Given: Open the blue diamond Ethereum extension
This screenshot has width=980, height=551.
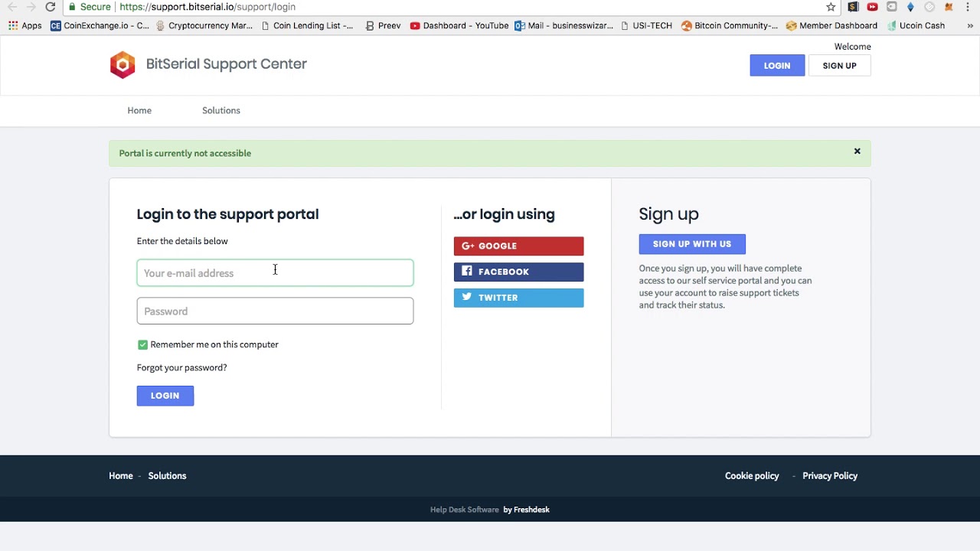Looking at the screenshot, I should point(910,7).
